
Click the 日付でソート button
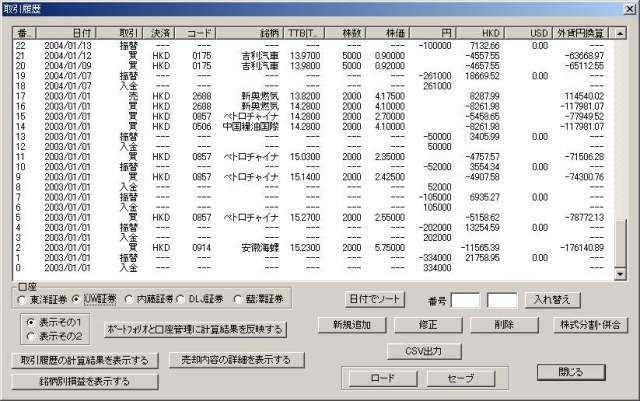[374, 299]
